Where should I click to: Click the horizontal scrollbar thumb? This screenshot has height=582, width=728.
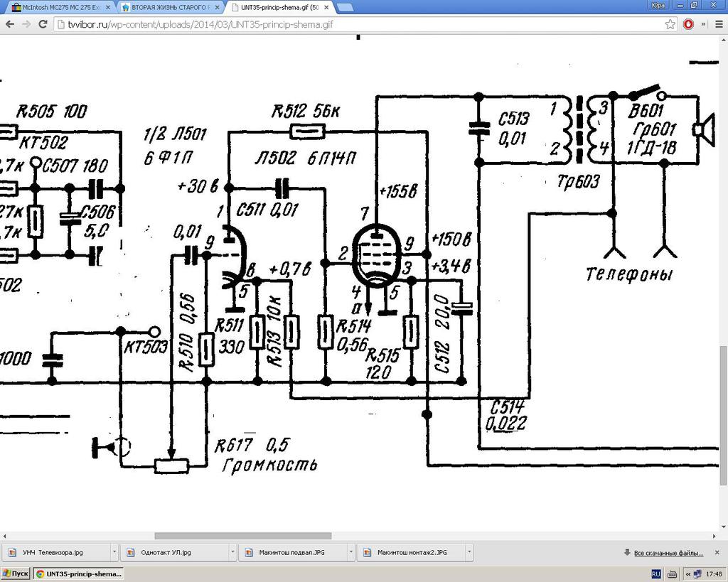[x=243, y=536]
